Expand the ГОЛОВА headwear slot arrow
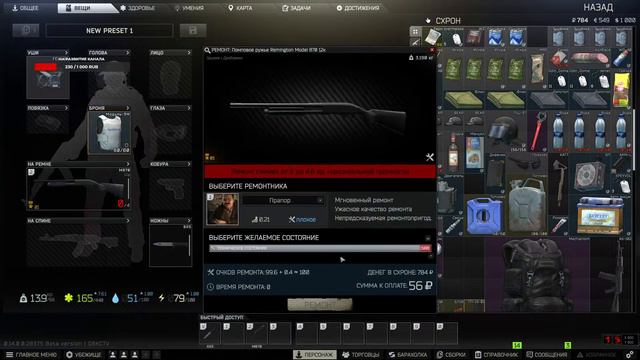Viewport: 640px width, 360px height. [x=127, y=53]
